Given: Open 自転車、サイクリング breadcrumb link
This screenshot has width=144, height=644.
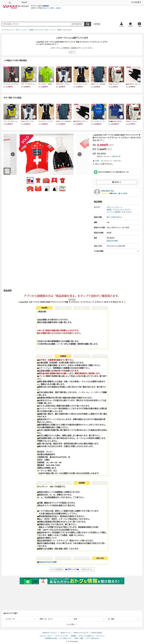Looking at the screenshot, I should [36, 30].
